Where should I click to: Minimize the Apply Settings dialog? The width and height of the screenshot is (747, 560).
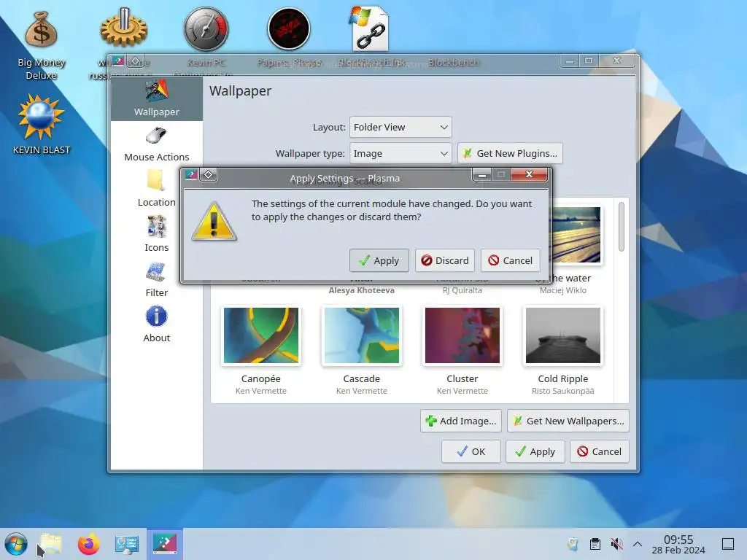482,174
